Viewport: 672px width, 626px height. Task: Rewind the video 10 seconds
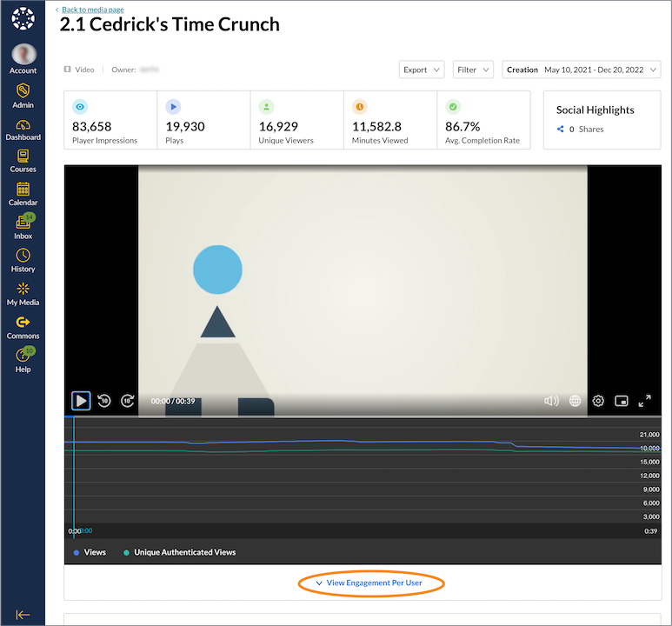(104, 401)
